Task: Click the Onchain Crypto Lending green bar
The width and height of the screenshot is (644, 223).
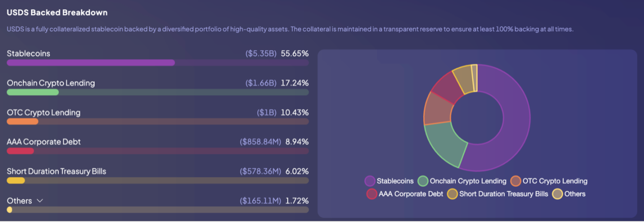Action: (x=33, y=92)
